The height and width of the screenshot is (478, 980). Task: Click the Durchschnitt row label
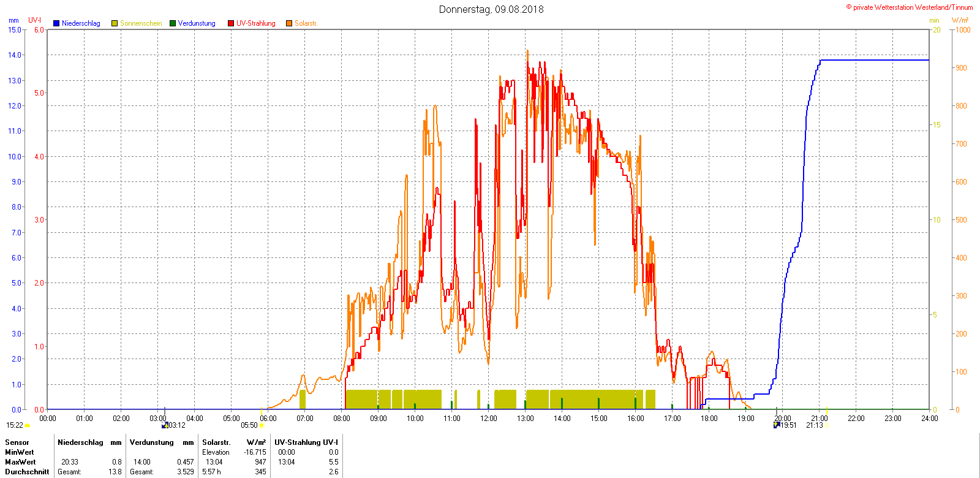pyautogui.click(x=27, y=472)
